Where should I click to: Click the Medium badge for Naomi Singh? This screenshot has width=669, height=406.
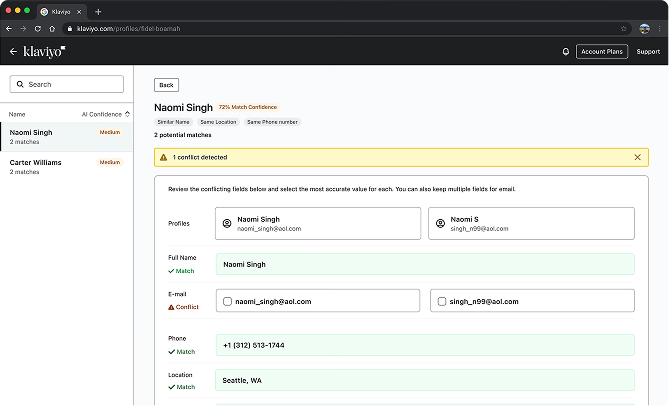[x=110, y=132]
